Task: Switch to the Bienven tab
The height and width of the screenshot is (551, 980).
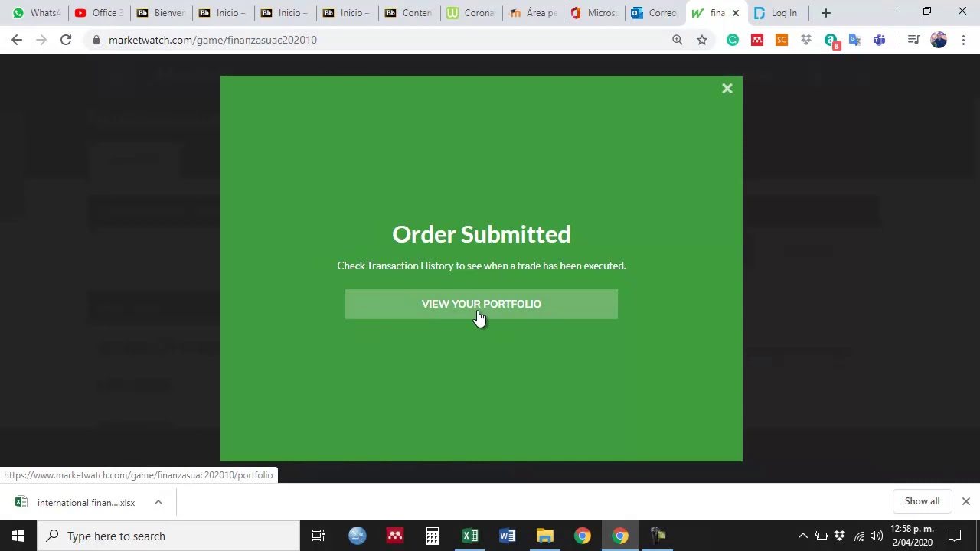Action: (x=161, y=13)
